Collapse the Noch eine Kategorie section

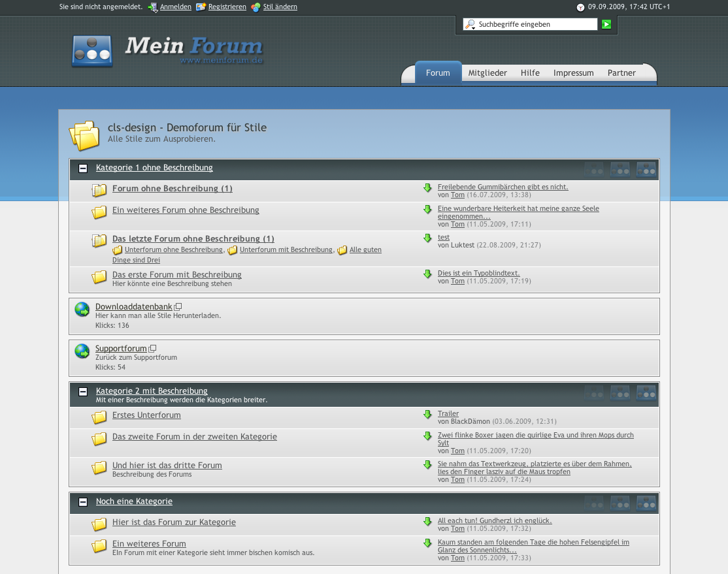pos(83,502)
